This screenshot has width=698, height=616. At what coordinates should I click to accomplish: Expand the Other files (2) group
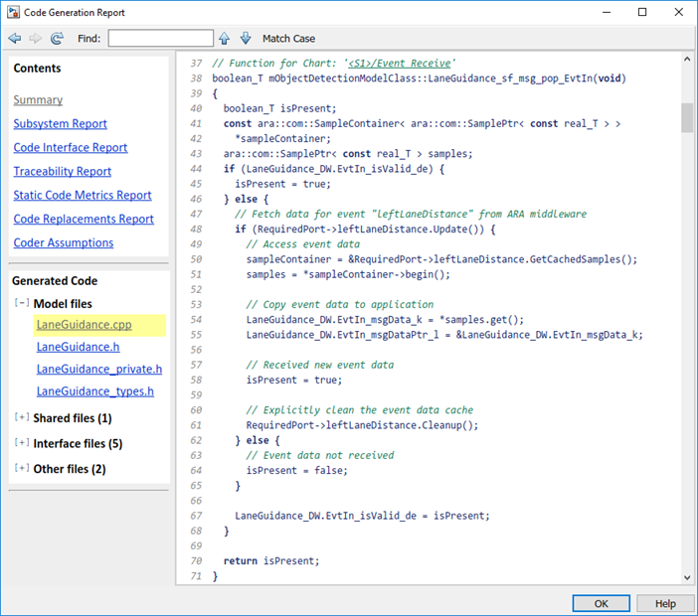(21, 468)
